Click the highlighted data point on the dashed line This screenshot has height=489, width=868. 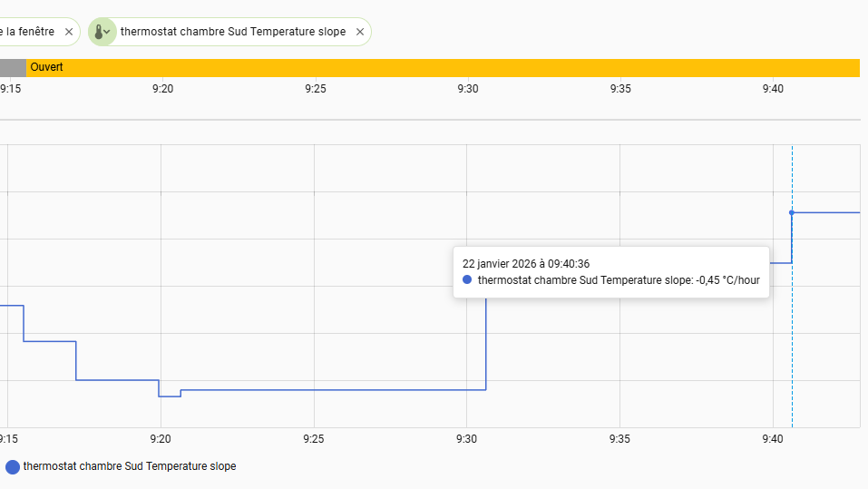(x=792, y=212)
